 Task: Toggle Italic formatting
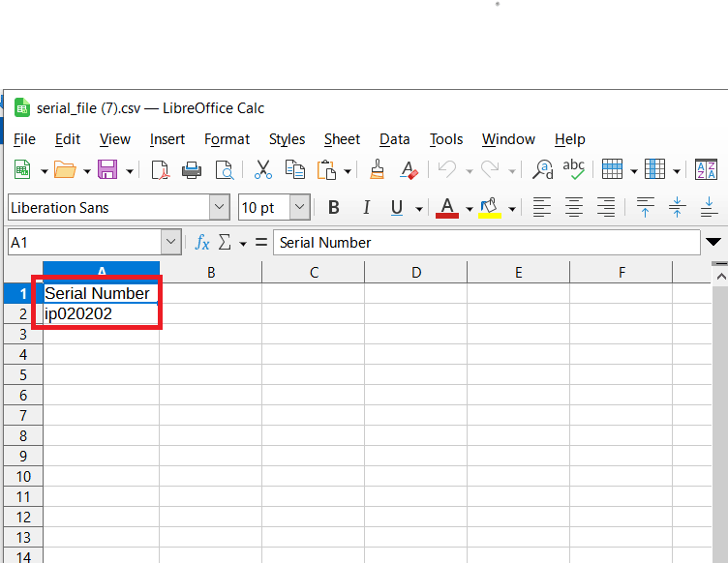366,207
